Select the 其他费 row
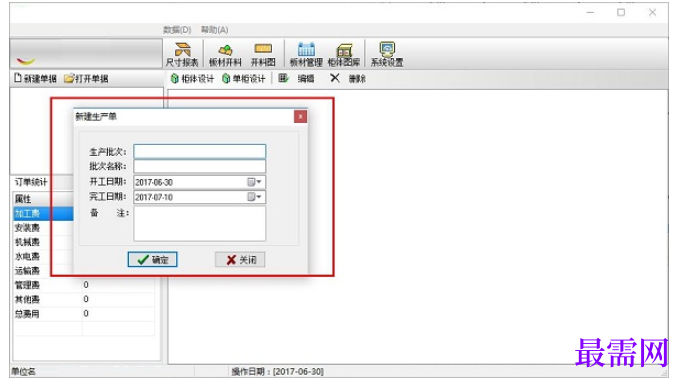The height and width of the screenshot is (384, 687). (83, 299)
